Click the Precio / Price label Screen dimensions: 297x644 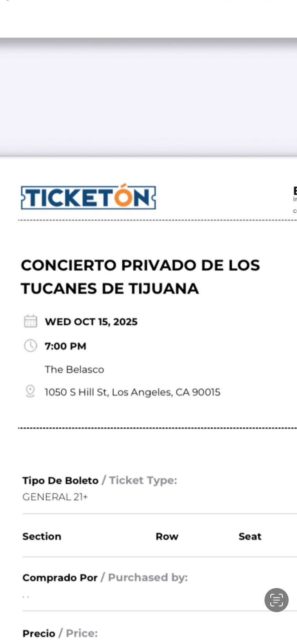(60, 633)
